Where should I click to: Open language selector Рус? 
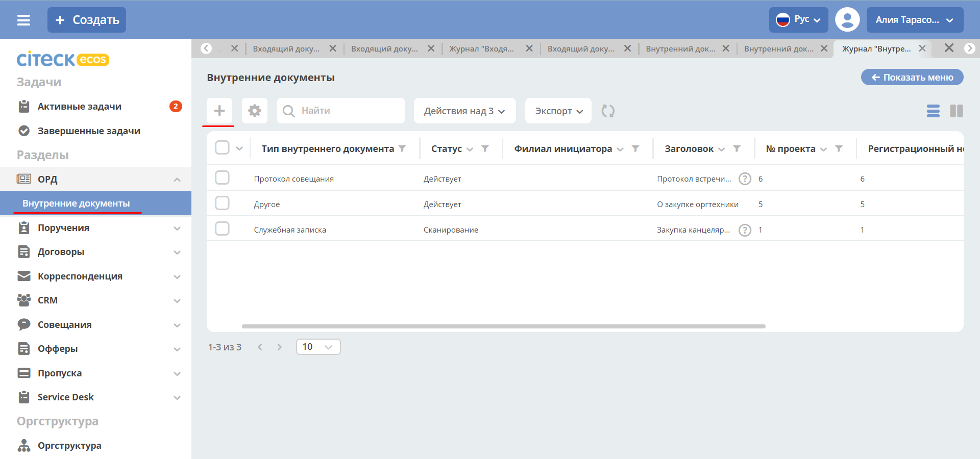799,20
